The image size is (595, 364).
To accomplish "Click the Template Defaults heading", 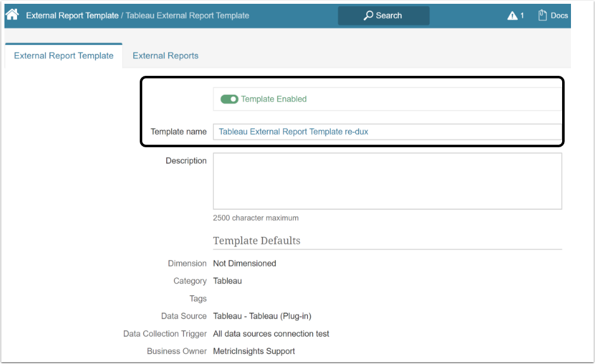I will coord(257,241).
